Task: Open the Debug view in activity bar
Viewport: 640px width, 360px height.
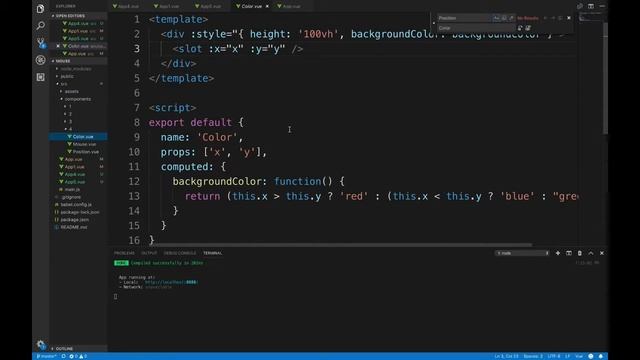Action: [40, 60]
